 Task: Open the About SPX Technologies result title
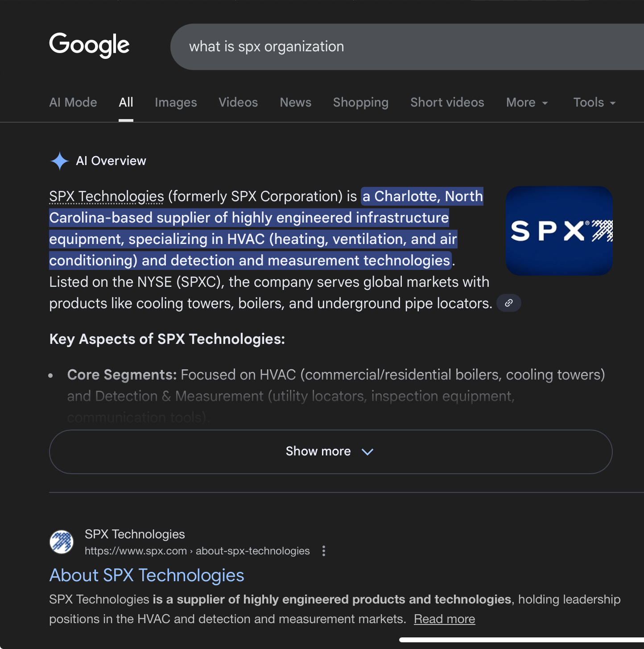(x=147, y=575)
